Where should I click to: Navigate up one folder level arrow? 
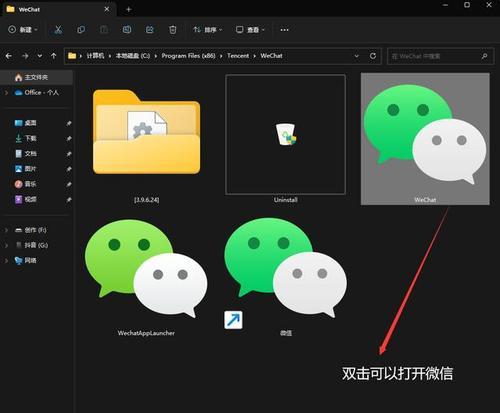coord(54,56)
